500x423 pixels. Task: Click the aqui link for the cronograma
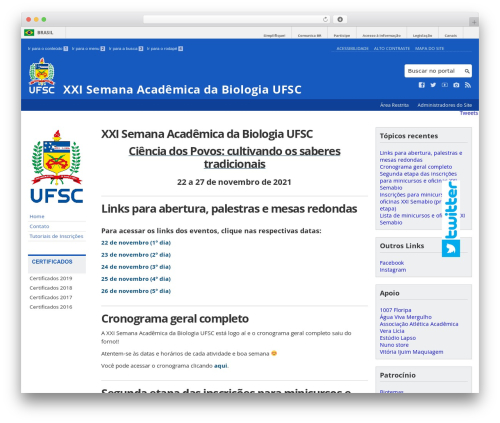coord(221,366)
